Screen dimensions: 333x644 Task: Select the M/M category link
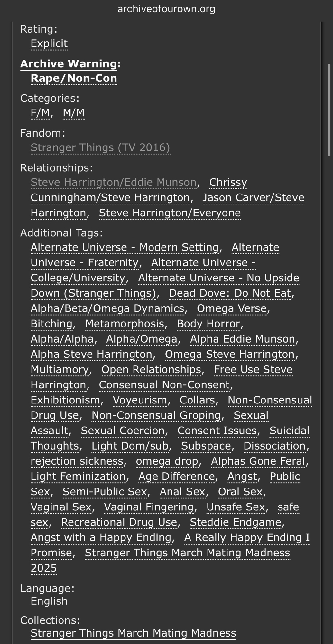[74, 113]
